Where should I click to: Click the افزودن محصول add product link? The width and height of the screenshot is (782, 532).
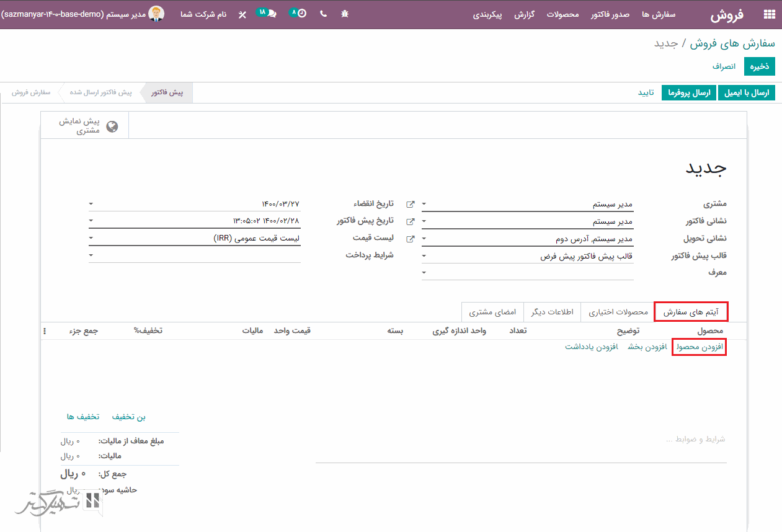(698, 347)
